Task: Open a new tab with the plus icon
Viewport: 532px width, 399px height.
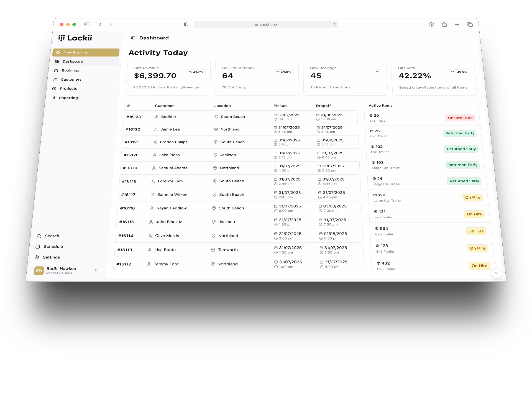Action: point(457,24)
